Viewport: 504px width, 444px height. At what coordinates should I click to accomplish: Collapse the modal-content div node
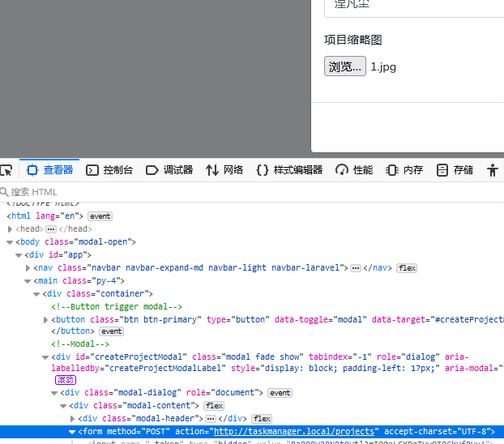pos(64,406)
